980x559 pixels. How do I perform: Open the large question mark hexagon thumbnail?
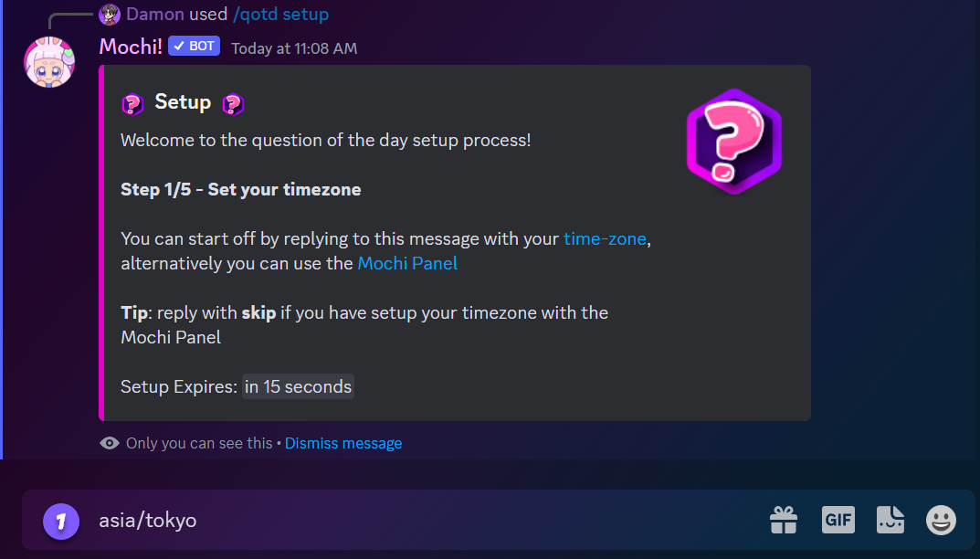[x=734, y=142]
